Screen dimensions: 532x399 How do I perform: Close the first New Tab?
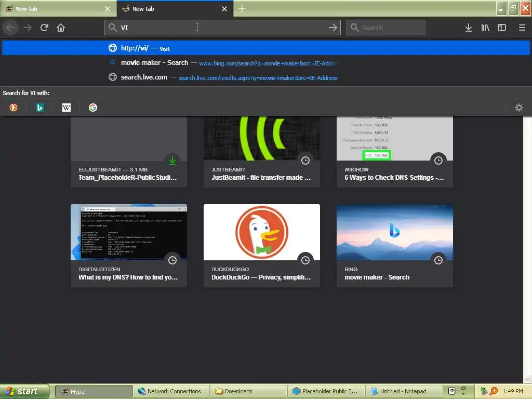pos(108,9)
